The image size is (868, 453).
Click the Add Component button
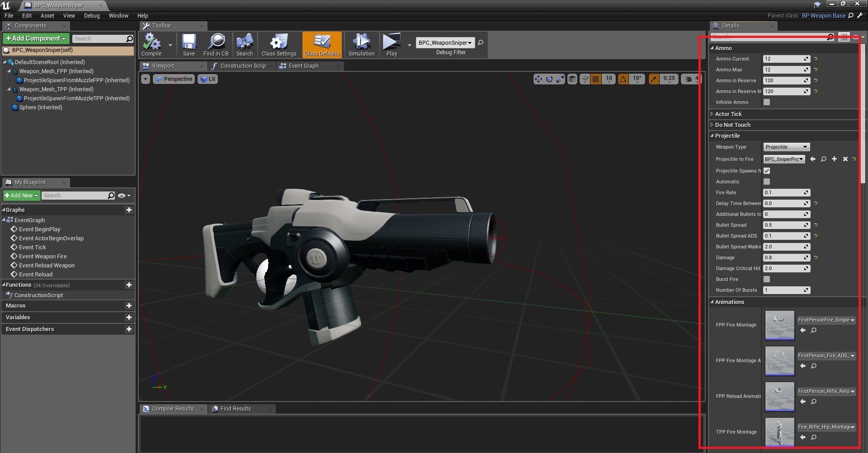point(36,38)
